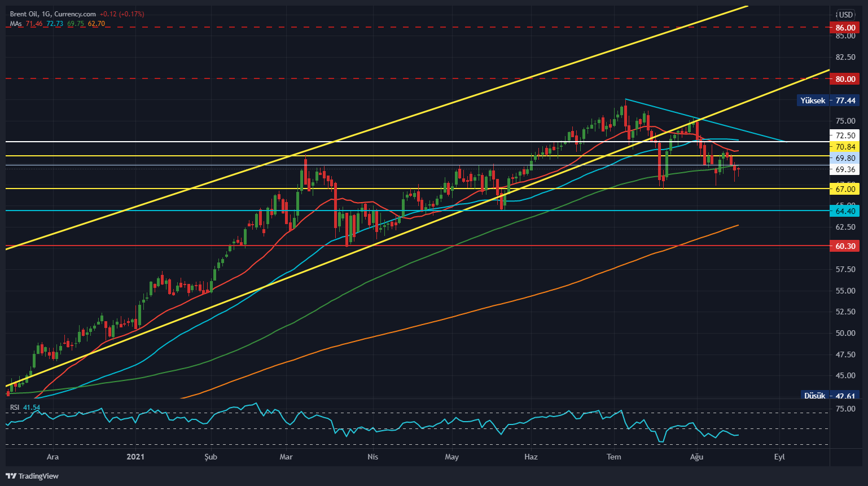
Task: Click the TradingView logo at bottom left
Action: (32, 476)
